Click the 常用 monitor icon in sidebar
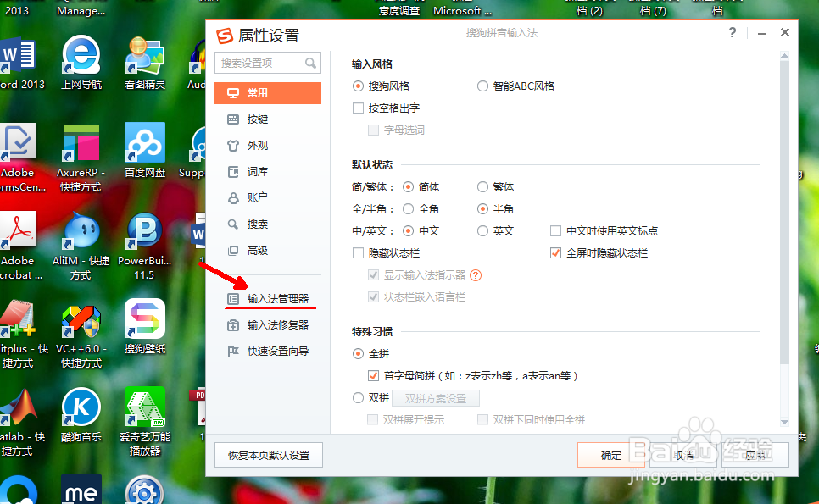 pos(233,93)
